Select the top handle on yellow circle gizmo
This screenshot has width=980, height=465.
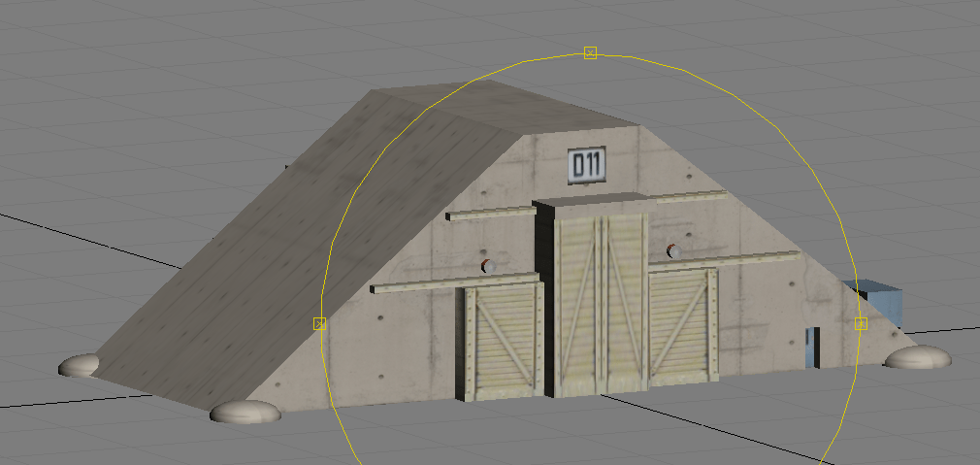click(x=590, y=53)
